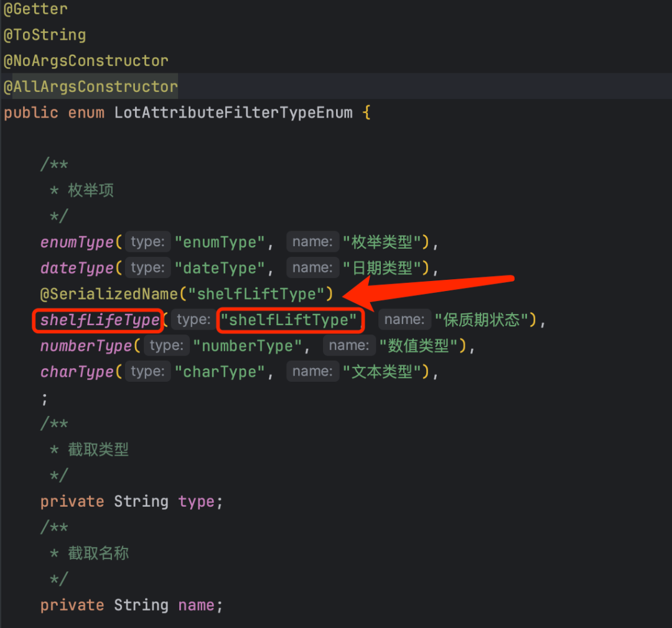Click the @Getter annotation

(35, 9)
